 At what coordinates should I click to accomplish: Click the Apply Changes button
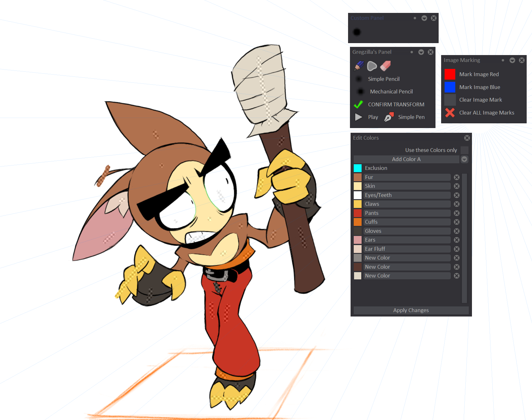(411, 310)
